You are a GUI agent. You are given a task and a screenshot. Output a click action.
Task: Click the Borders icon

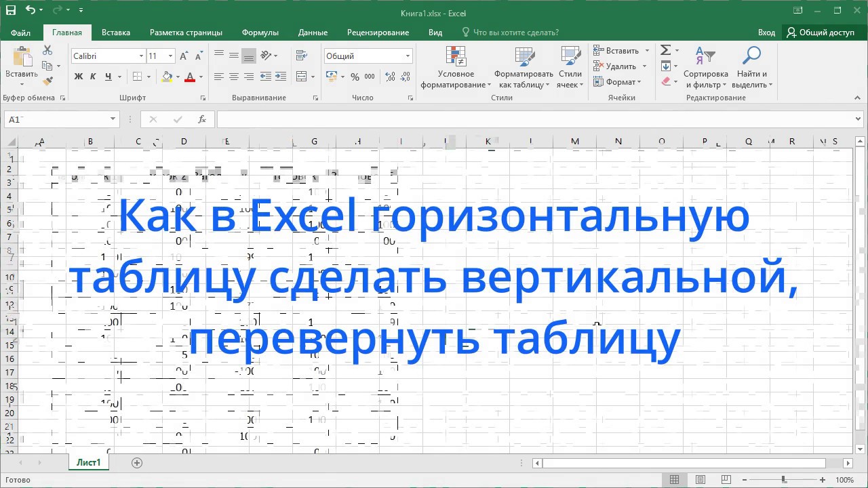[137, 77]
